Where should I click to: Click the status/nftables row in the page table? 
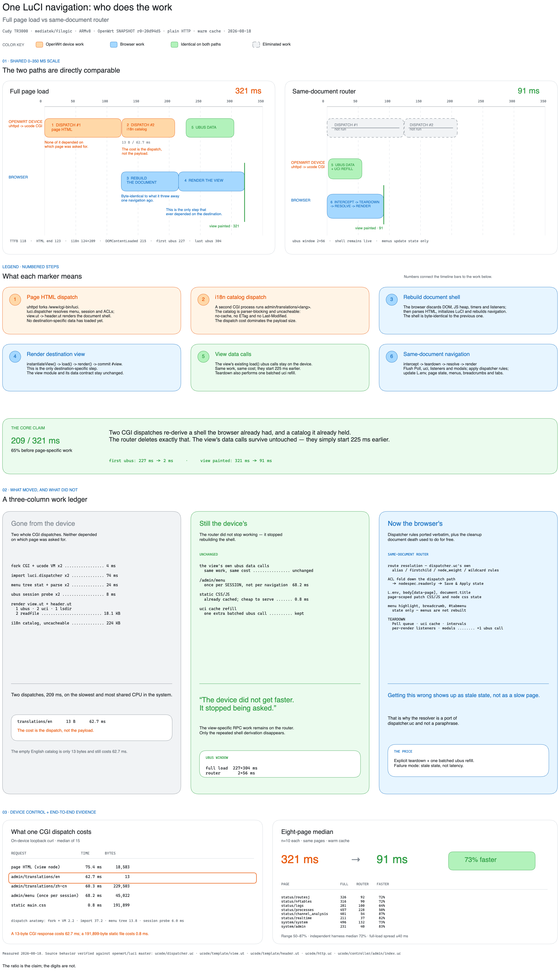pyautogui.click(x=333, y=901)
